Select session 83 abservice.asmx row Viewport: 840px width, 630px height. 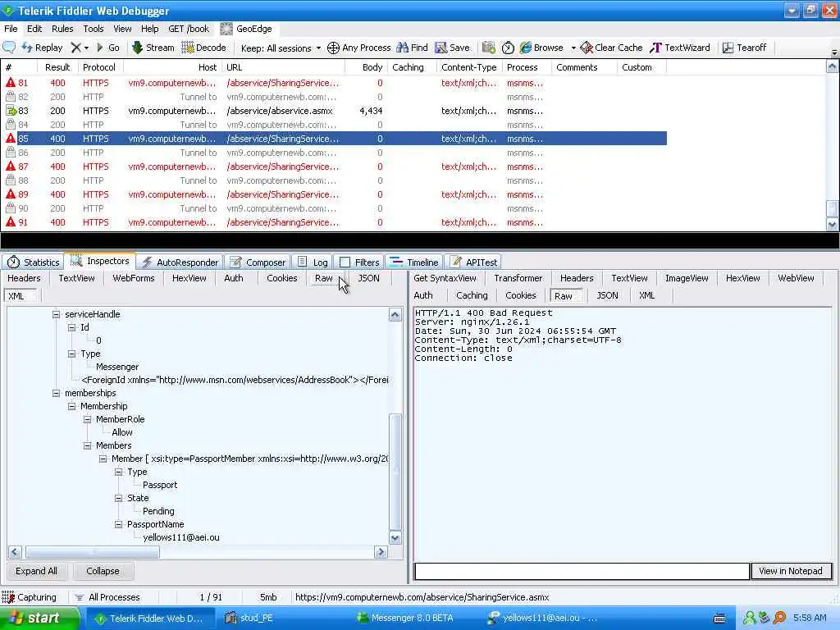[x=334, y=111]
